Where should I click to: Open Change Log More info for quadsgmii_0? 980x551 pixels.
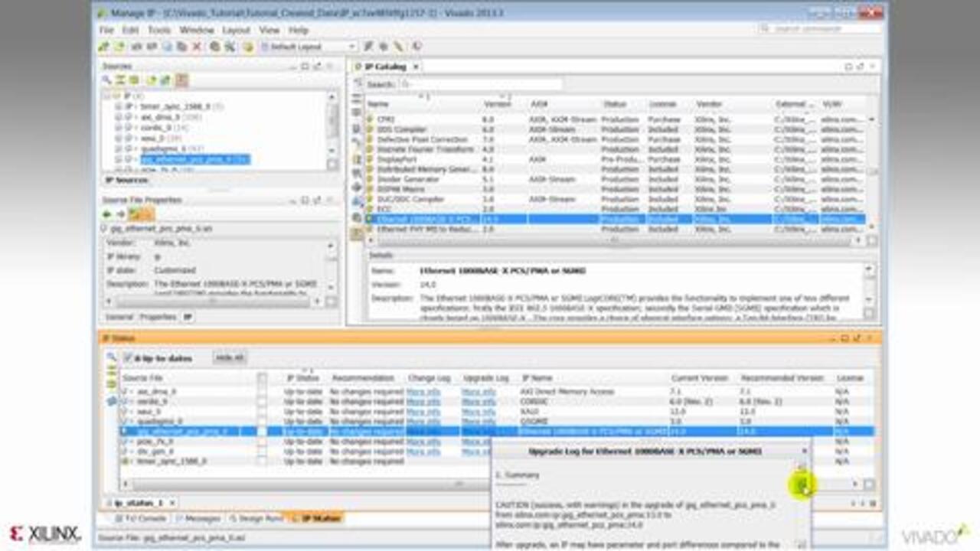(x=423, y=422)
